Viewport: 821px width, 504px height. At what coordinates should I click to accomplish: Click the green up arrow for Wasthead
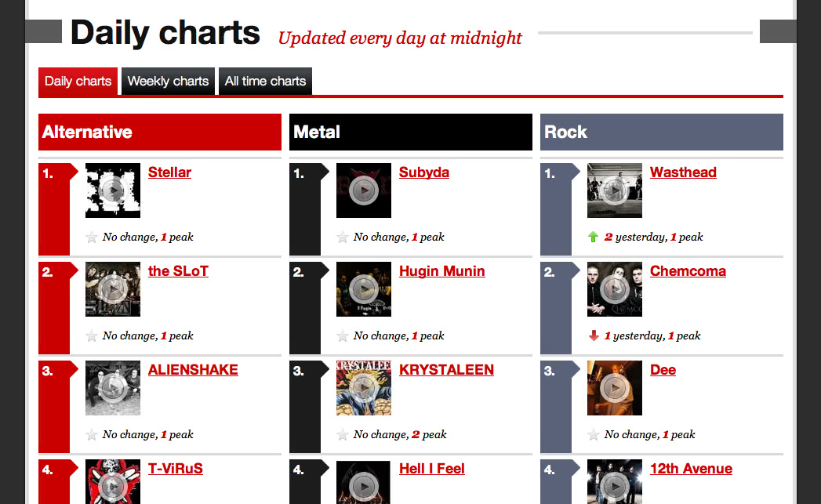tap(594, 237)
